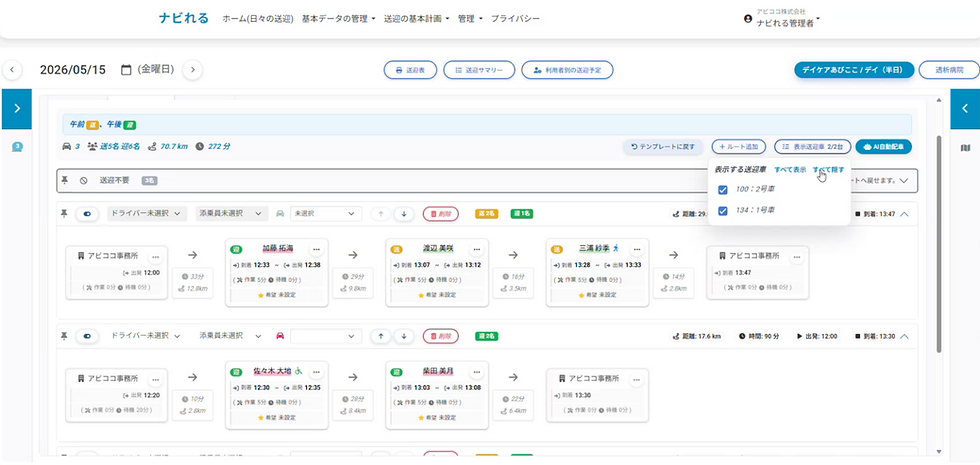Move the 佐々木 大地 route up

[x=380, y=336]
